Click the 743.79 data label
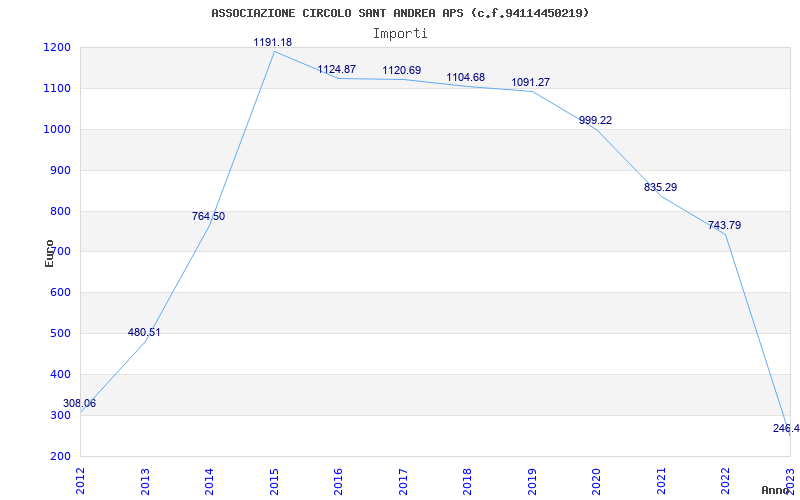The image size is (800, 500). point(724,226)
